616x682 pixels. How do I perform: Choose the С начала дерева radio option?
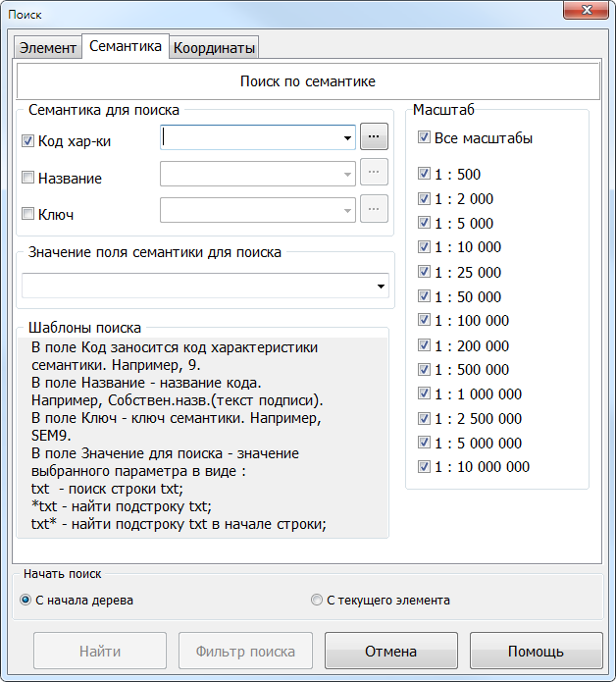click(26, 601)
